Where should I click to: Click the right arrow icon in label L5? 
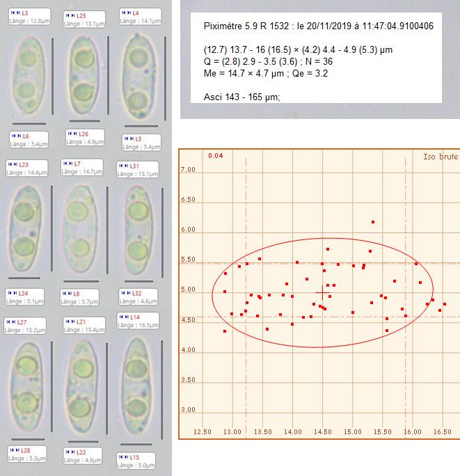point(132,138)
